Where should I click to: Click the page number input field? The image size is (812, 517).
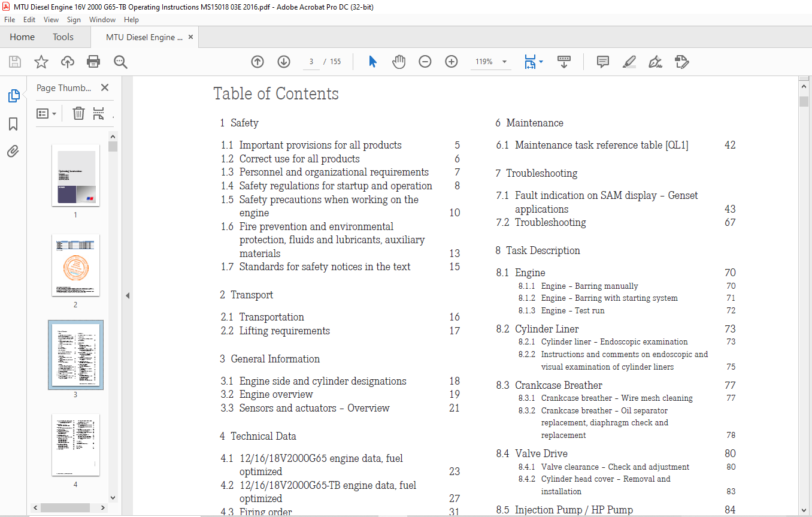click(x=311, y=62)
